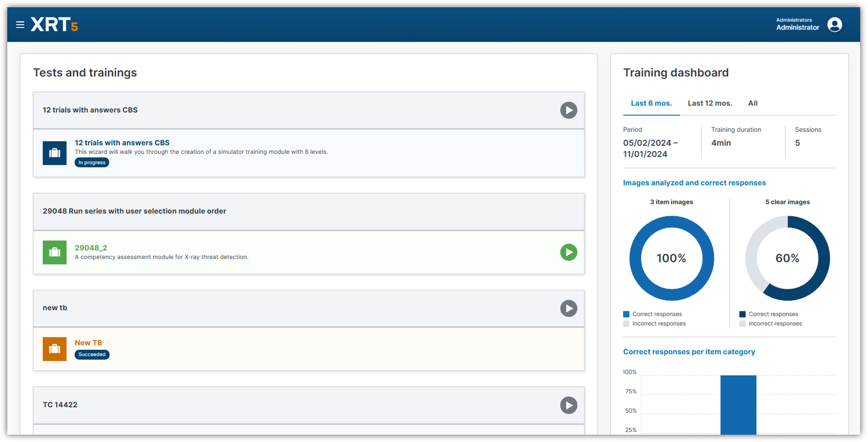The image size is (868, 442).
Task: Start 12 trials with answers CBS play button
Action: point(569,110)
